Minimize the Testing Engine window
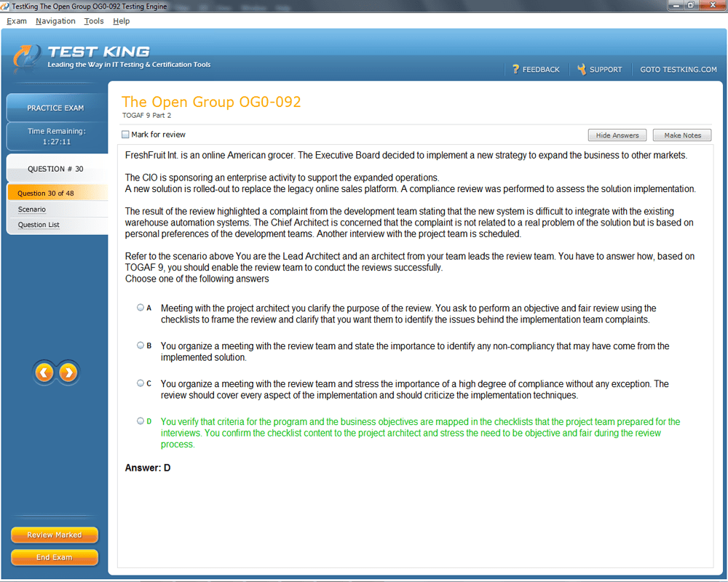The image size is (728, 582). tap(676, 5)
